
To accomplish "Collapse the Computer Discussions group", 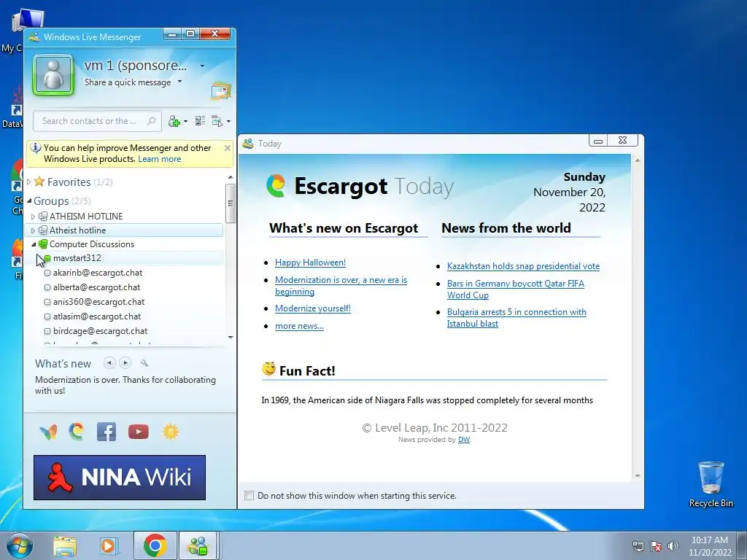I will (34, 244).
